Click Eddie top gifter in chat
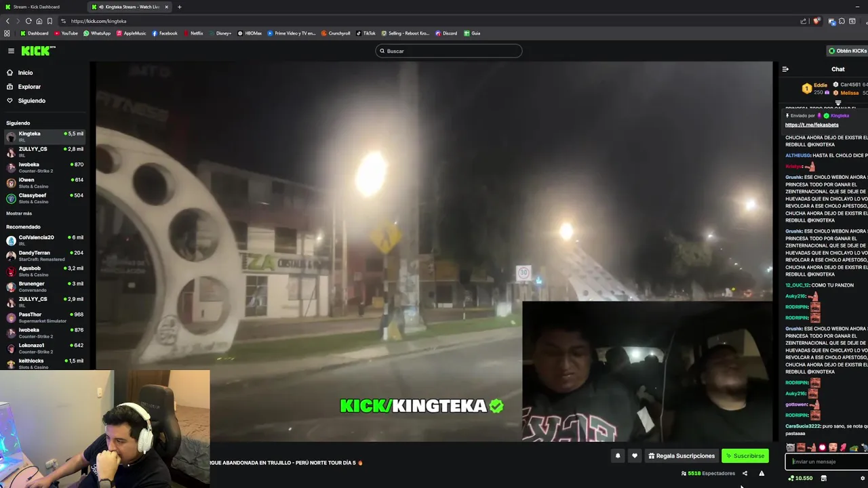The width and height of the screenshot is (868, 488). coord(821,85)
